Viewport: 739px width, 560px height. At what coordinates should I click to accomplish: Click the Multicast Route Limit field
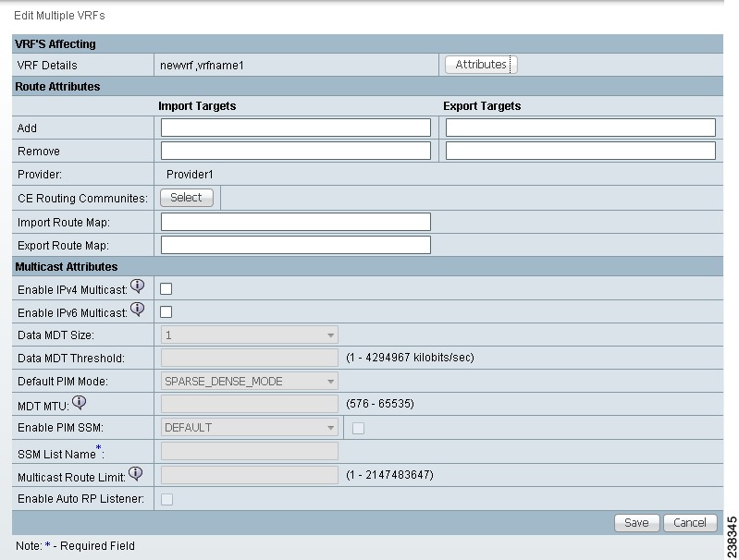coord(250,475)
